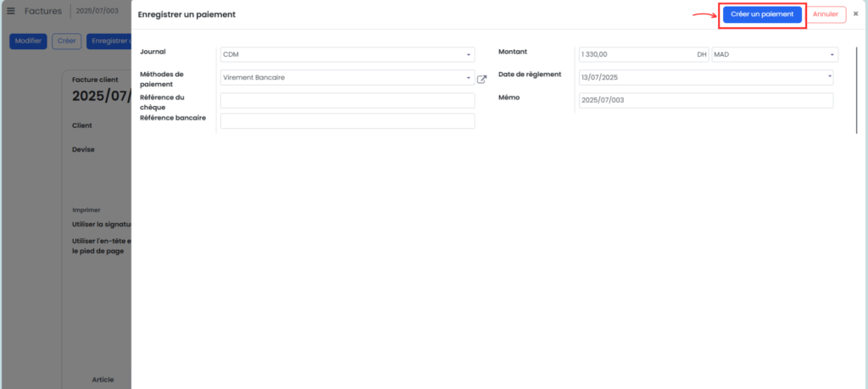The width and height of the screenshot is (868, 389).
Task: Click the Imprimer section label
Action: point(86,210)
